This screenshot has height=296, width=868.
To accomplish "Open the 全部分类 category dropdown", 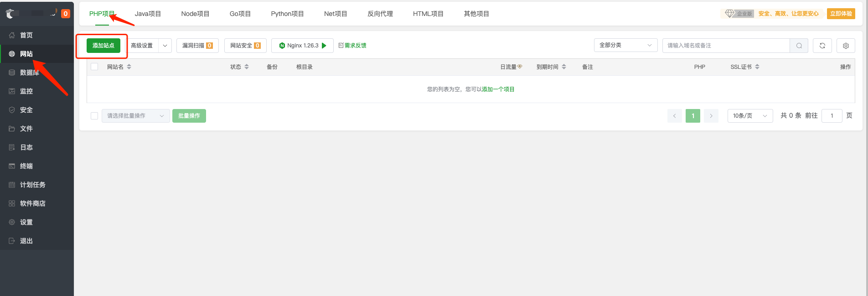I will point(625,45).
